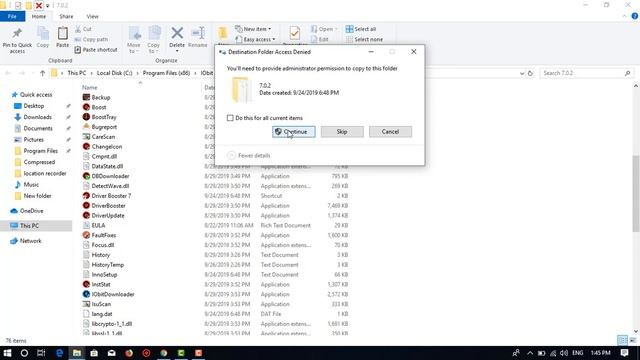640x360 pixels.
Task: Switch to Details view icon in status bar
Action: [622, 340]
